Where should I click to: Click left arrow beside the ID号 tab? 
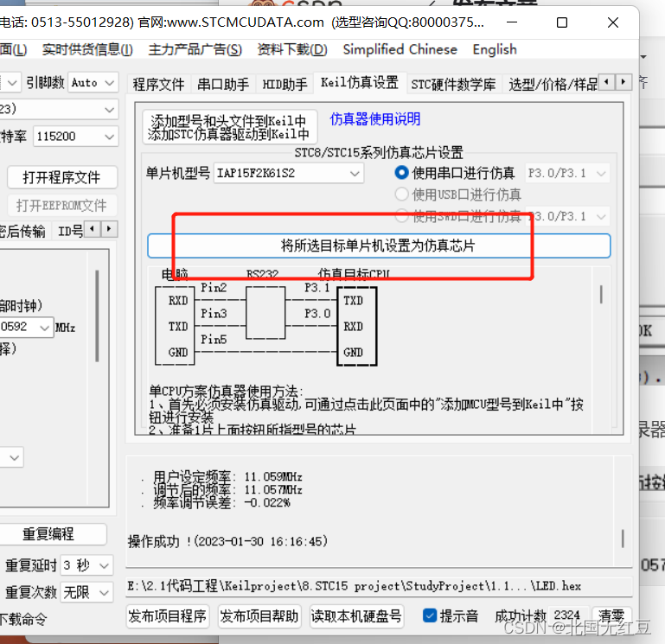(x=92, y=229)
